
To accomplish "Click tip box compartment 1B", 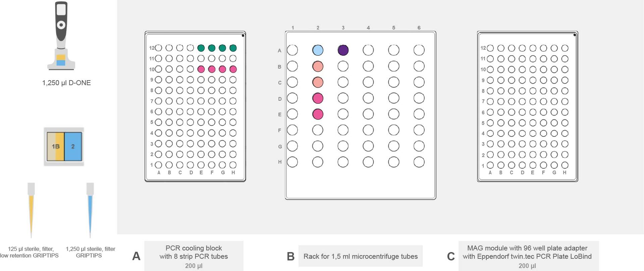I will (x=55, y=147).
